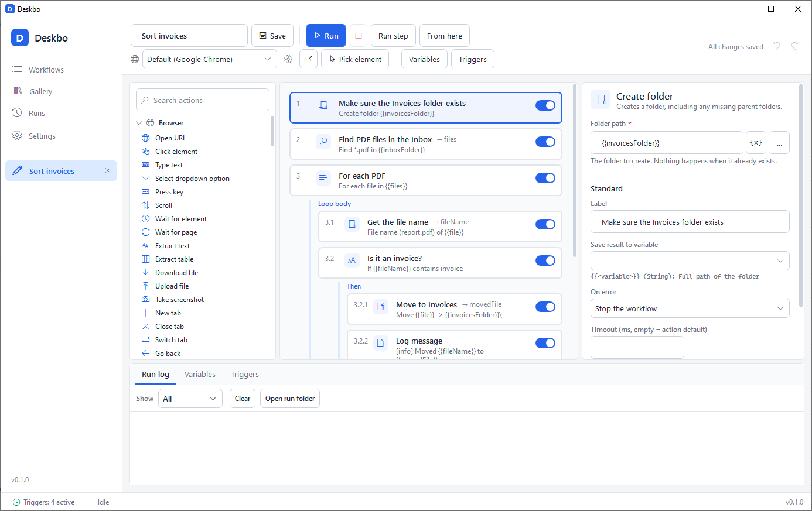Open the Default (Google Chrome) browser dropdown
This screenshot has height=511, width=812.
click(x=210, y=59)
